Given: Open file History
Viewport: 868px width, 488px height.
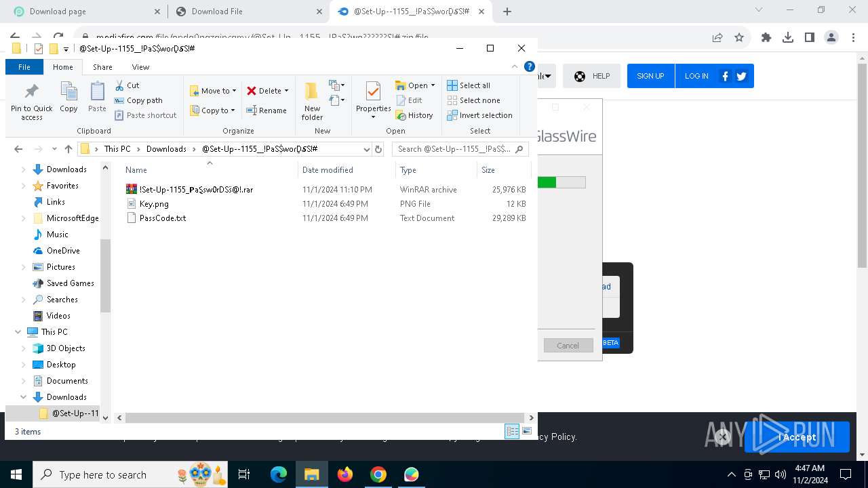Looking at the screenshot, I should point(414,115).
